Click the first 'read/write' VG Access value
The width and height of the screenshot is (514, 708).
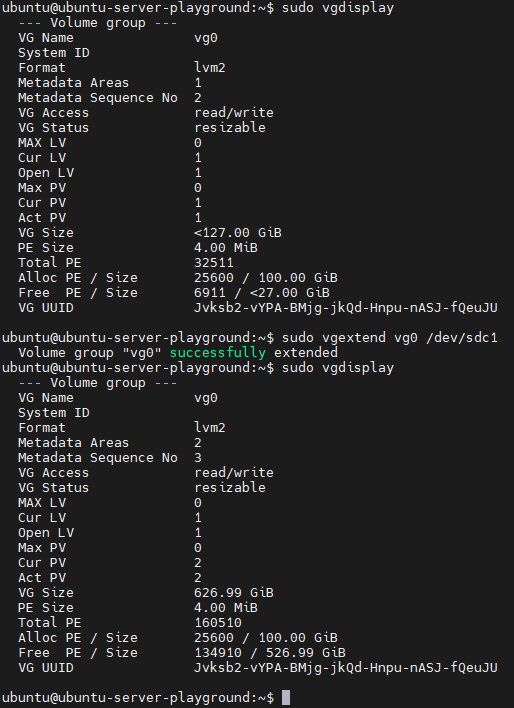pos(234,112)
